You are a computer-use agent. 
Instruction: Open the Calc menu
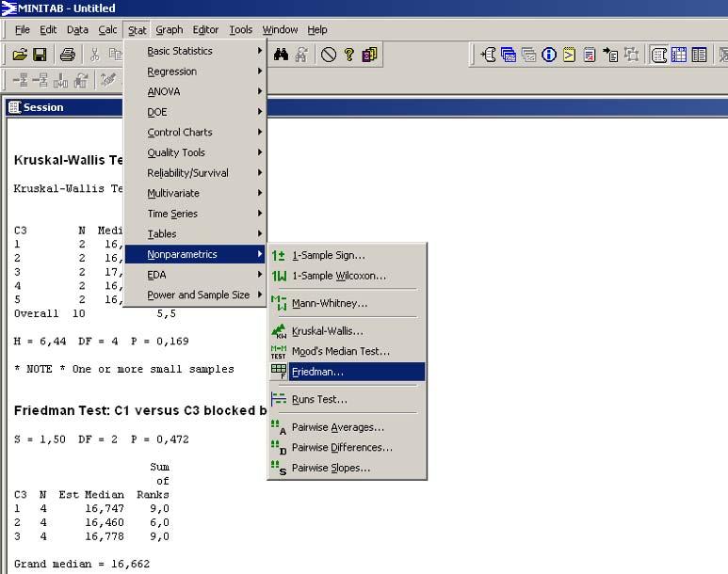(x=107, y=30)
